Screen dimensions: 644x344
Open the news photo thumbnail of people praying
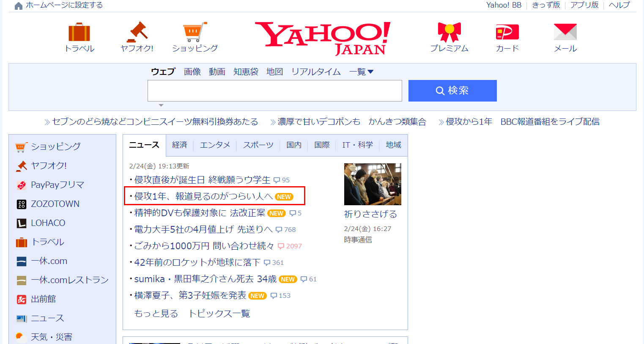click(x=373, y=184)
